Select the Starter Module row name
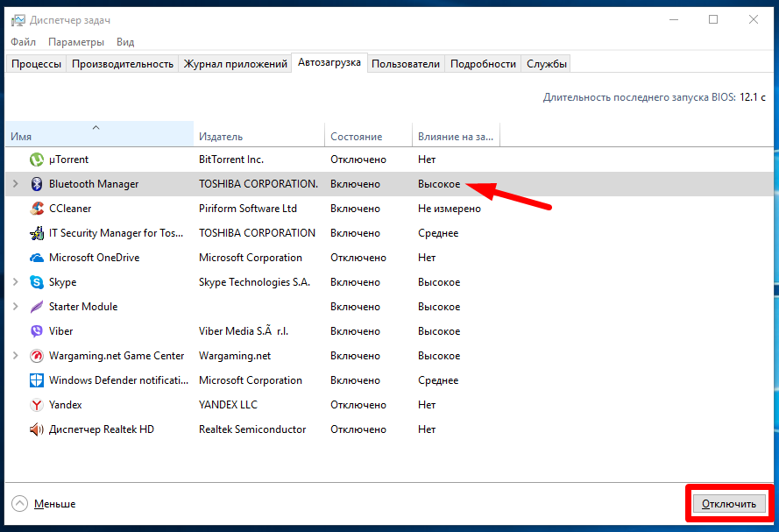 click(83, 307)
